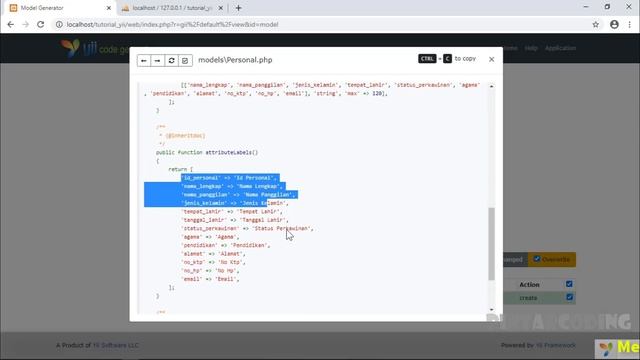
Task: Click the 'tanggal_lahir' label line
Action: [x=235, y=220]
